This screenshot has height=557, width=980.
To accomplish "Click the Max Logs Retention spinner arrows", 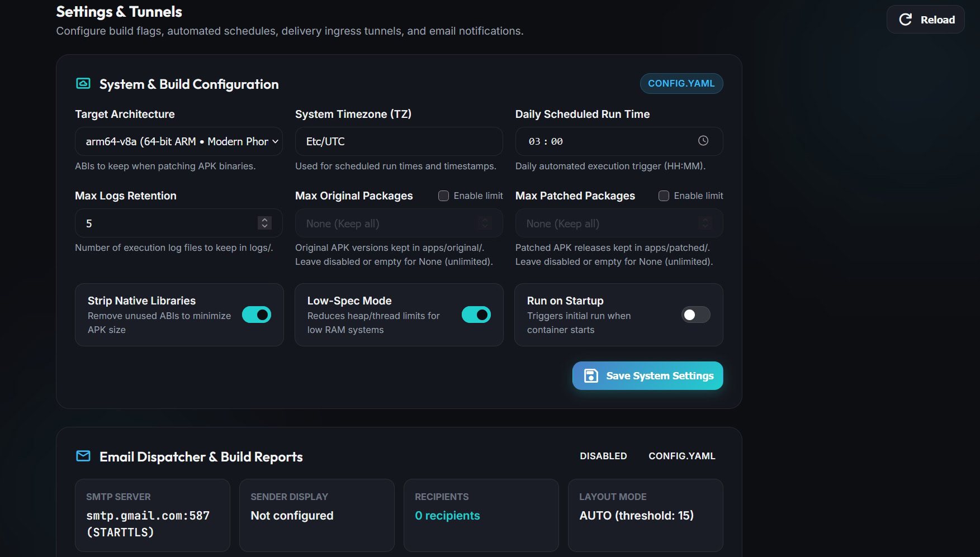I will pos(264,223).
